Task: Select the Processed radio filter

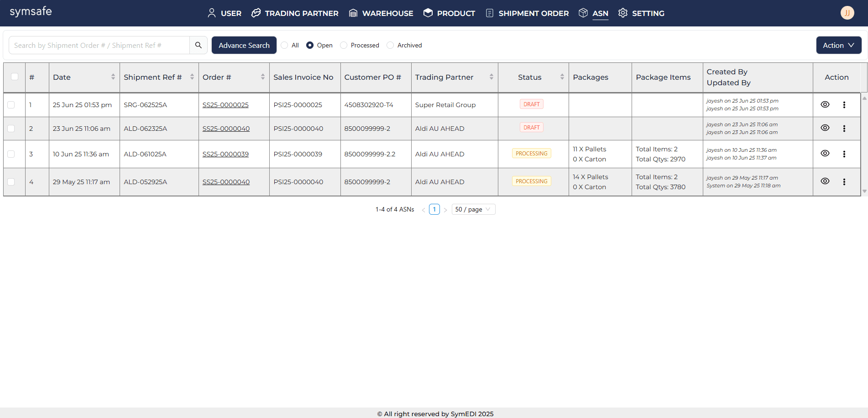Action: (x=344, y=45)
